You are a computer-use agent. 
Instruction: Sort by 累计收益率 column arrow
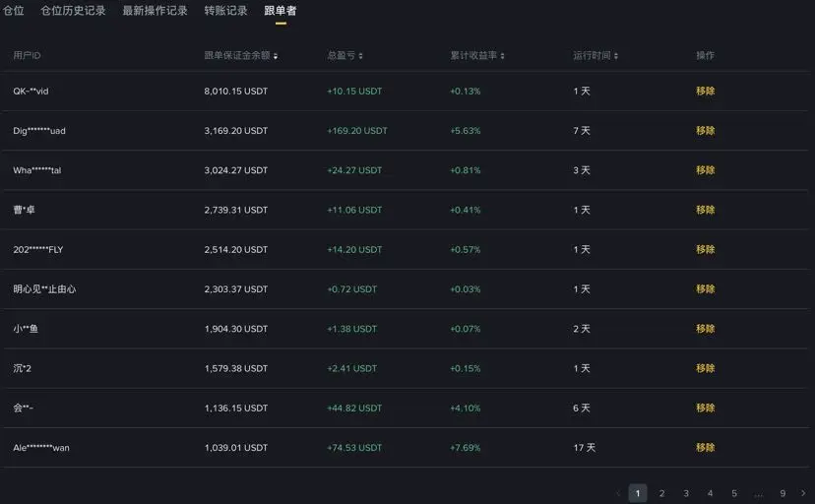(x=503, y=56)
